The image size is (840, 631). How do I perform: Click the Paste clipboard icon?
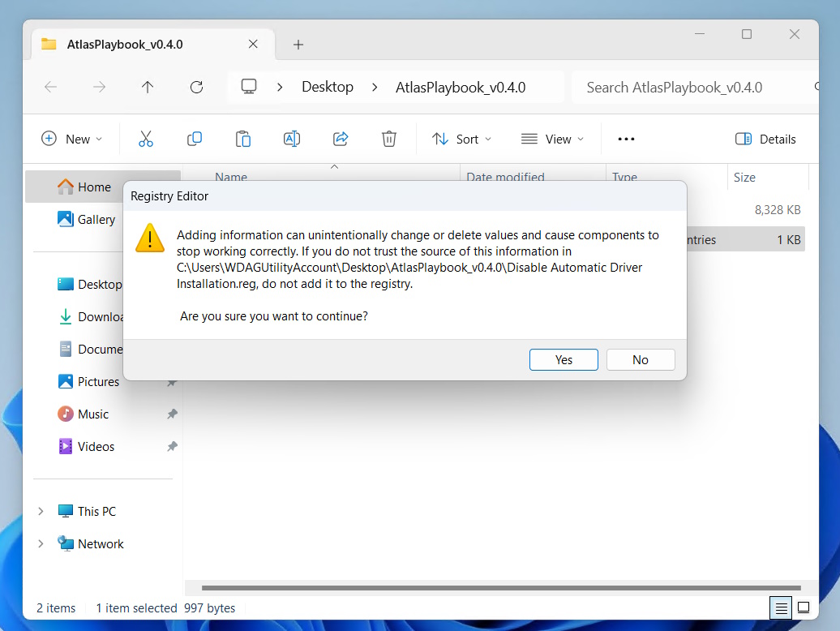(x=243, y=139)
